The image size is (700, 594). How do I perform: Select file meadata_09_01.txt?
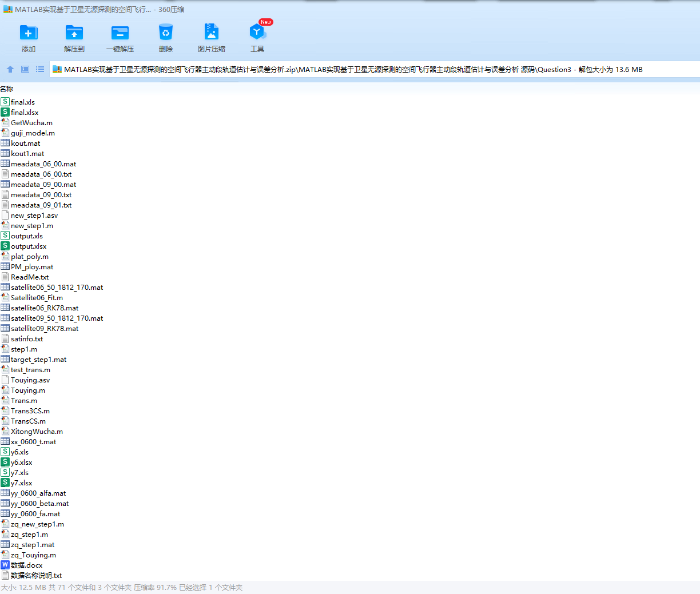pyautogui.click(x=41, y=205)
